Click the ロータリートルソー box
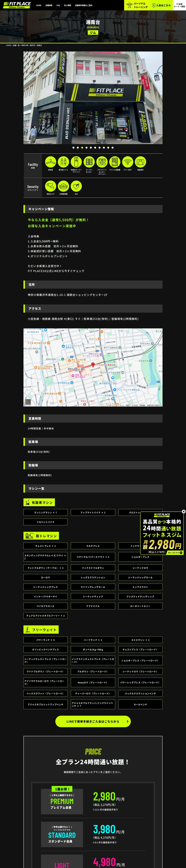186x868 pixels. pos(140,606)
